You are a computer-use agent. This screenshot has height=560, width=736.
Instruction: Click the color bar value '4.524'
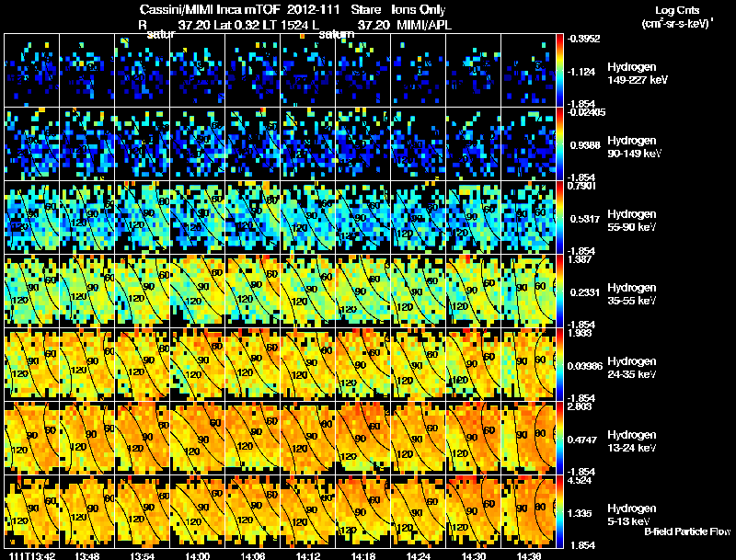pyautogui.click(x=580, y=480)
